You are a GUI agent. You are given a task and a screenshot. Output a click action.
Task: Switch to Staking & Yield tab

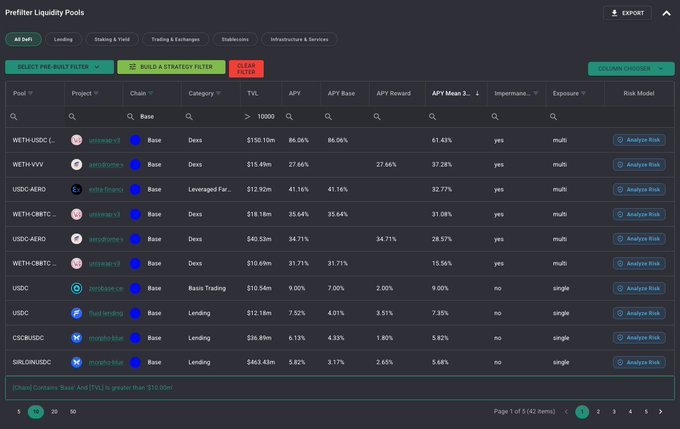point(112,39)
